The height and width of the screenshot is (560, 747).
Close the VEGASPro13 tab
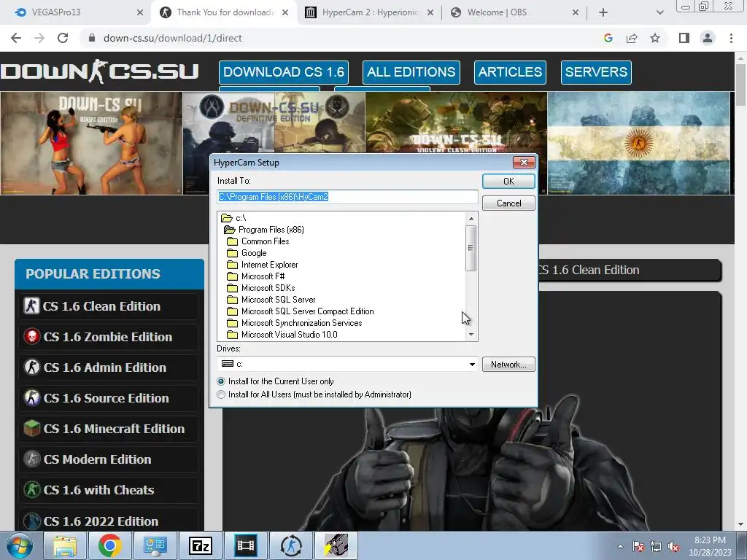[140, 12]
